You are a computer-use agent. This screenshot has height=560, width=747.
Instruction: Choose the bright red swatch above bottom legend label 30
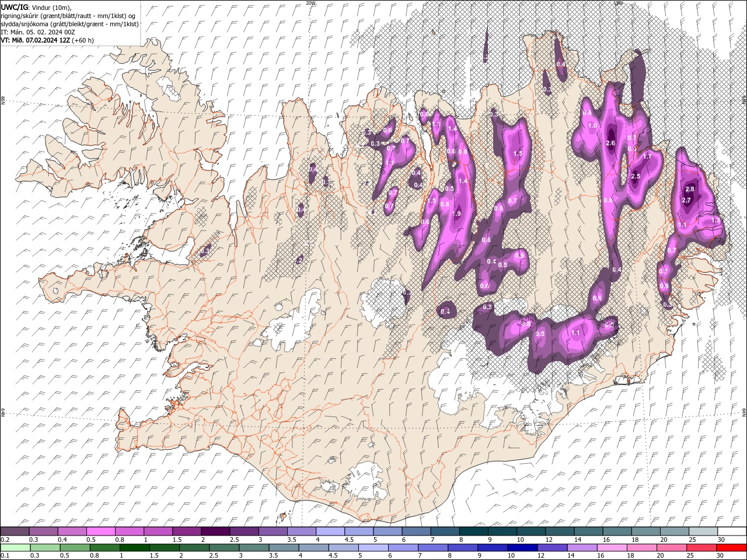tap(731, 548)
